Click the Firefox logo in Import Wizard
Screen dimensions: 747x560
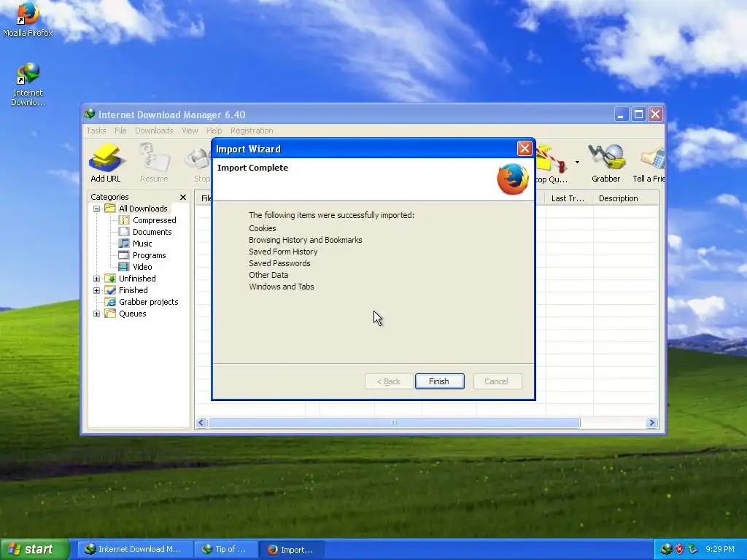513,179
